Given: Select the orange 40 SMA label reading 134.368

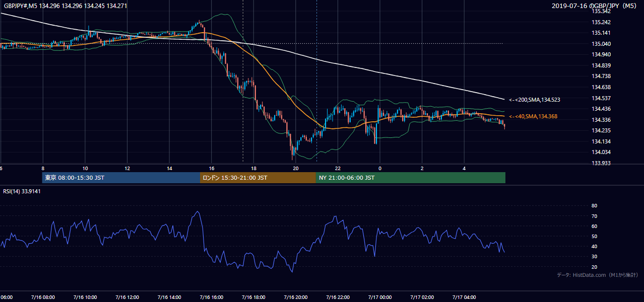Looking at the screenshot, I should click(x=533, y=117).
